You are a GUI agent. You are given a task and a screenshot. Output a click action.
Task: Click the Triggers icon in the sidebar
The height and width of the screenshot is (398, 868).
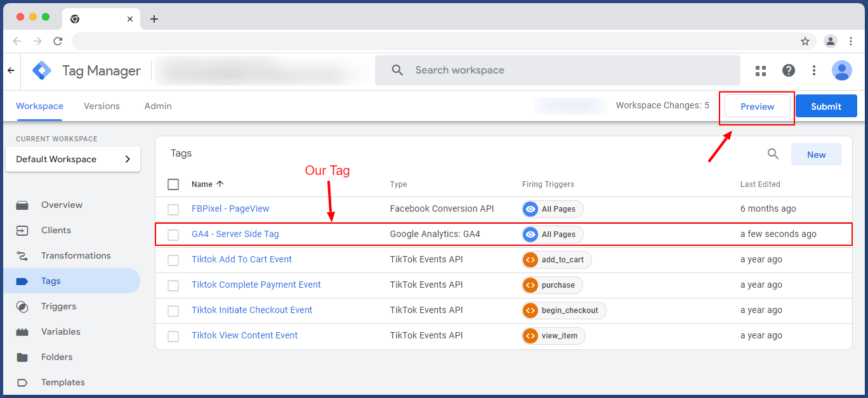(x=22, y=306)
